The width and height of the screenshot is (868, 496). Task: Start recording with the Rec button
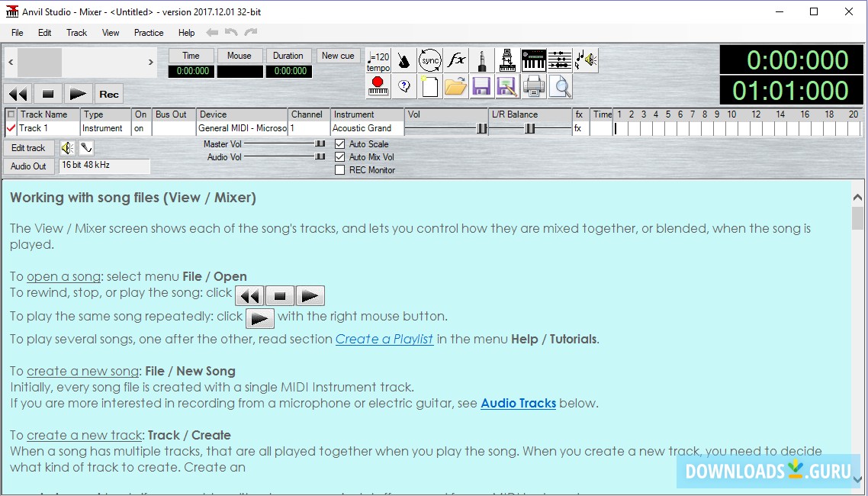(x=108, y=94)
